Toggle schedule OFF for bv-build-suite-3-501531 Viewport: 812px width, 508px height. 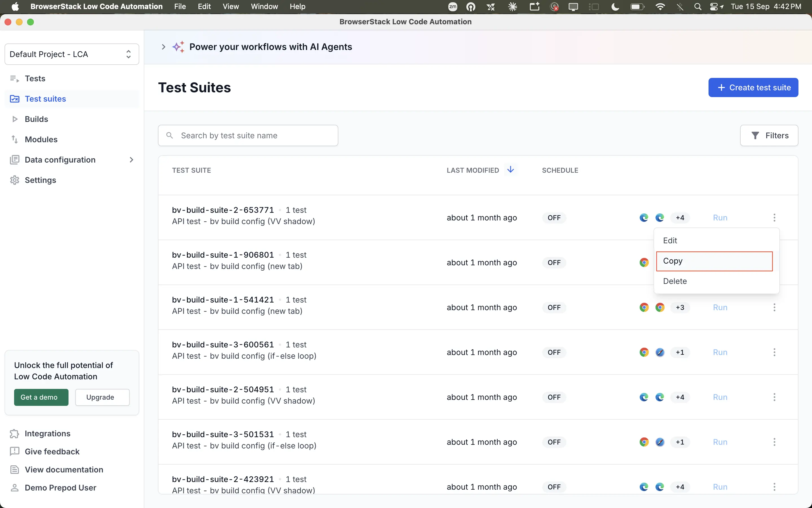click(554, 442)
